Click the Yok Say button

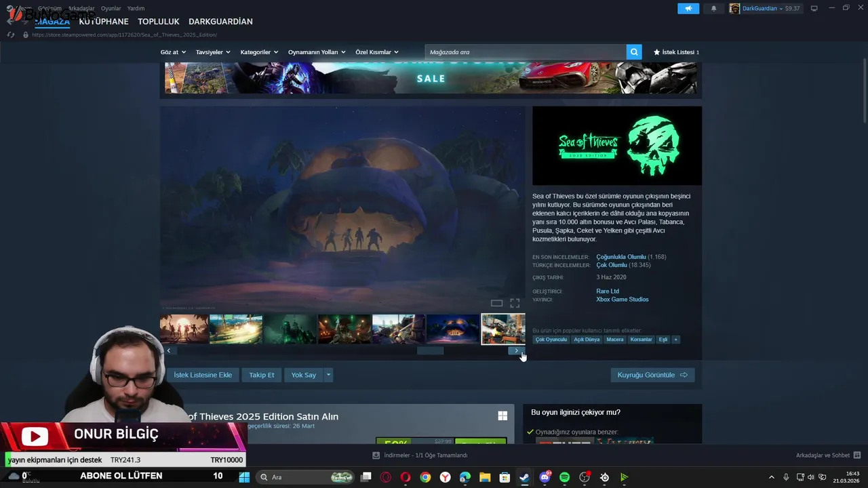[304, 375]
